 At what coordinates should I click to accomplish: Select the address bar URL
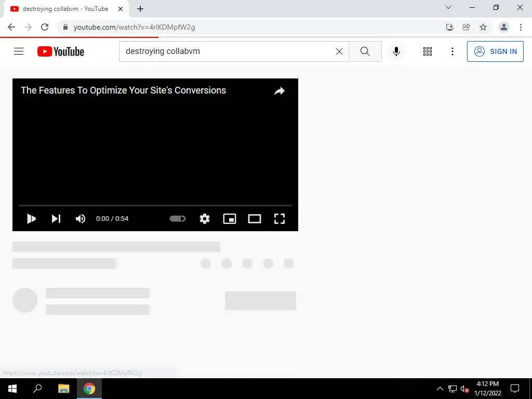pos(134,27)
